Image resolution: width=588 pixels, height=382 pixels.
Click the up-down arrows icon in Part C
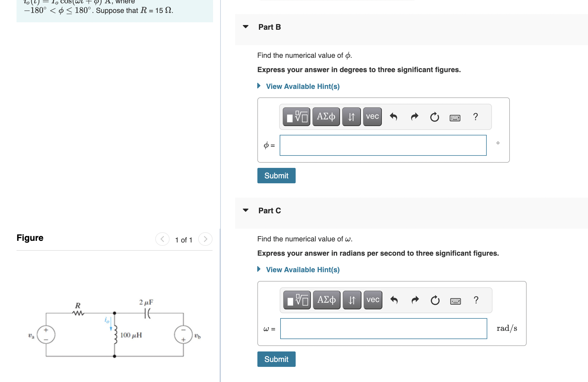tap(352, 300)
